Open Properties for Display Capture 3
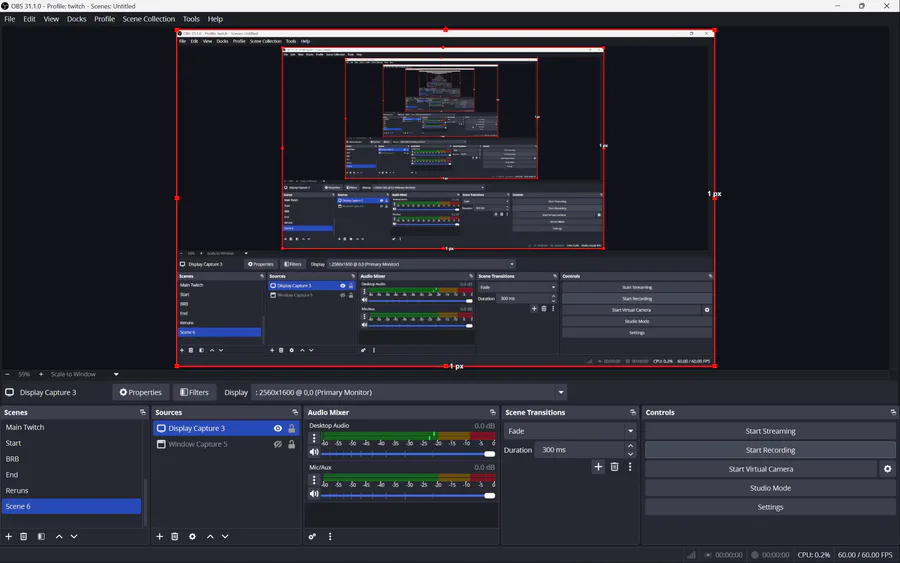Image resolution: width=900 pixels, height=563 pixels. [141, 393]
